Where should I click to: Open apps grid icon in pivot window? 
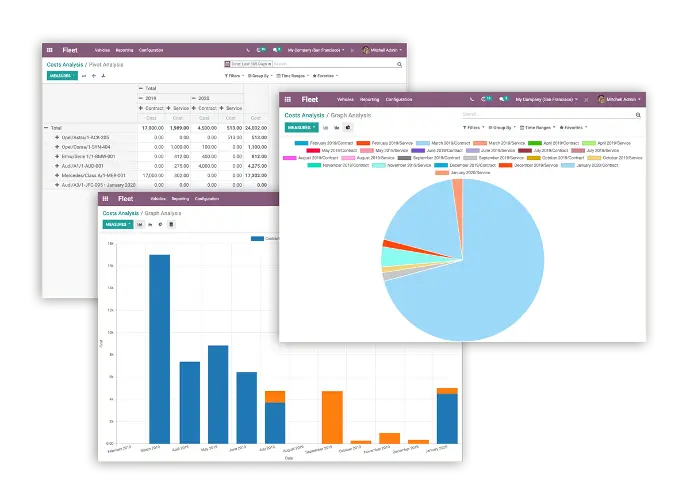point(50,49)
